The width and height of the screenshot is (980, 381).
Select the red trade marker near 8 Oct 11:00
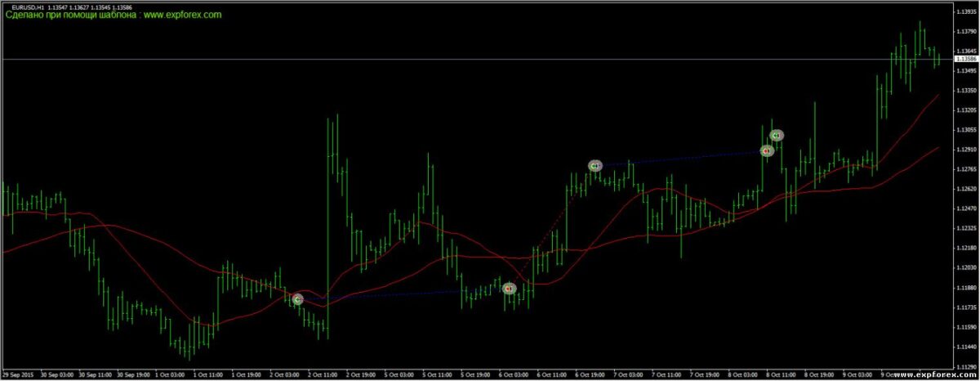coord(767,150)
